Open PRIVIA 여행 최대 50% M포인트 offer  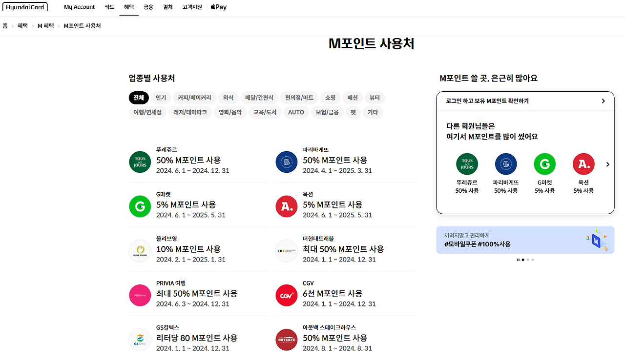(199, 294)
